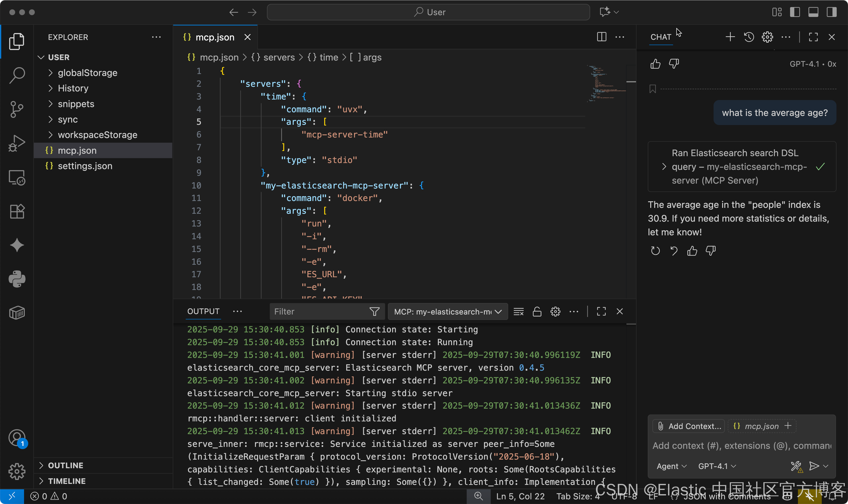Thumbs down the earlier response at top
The height and width of the screenshot is (504, 848).
tap(674, 63)
